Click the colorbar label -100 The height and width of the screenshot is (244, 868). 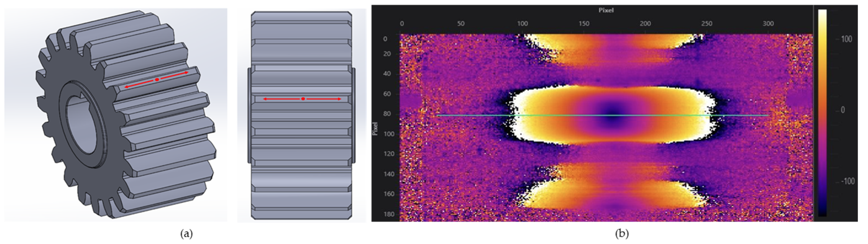[x=847, y=181]
